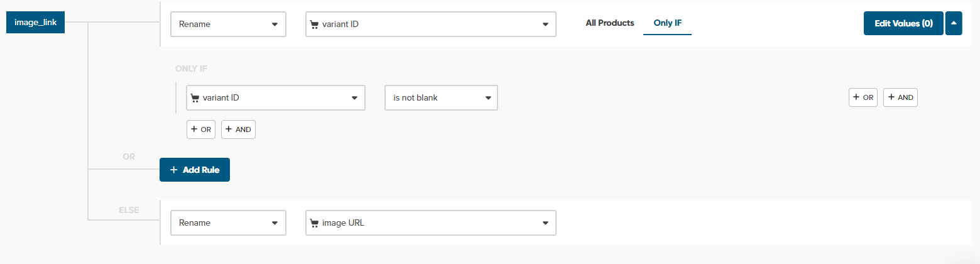Click the plus icon on Add Rule
The image size is (980, 264).
click(x=174, y=170)
